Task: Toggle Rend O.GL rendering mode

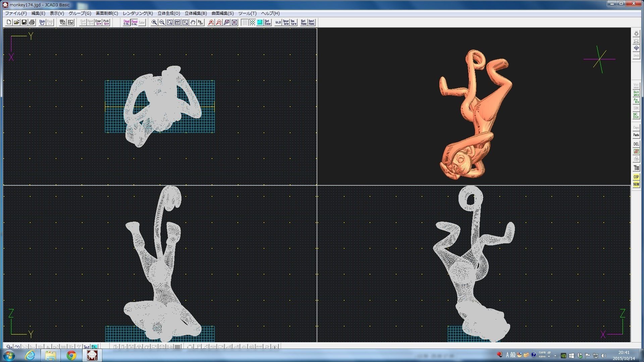Action: click(134, 22)
